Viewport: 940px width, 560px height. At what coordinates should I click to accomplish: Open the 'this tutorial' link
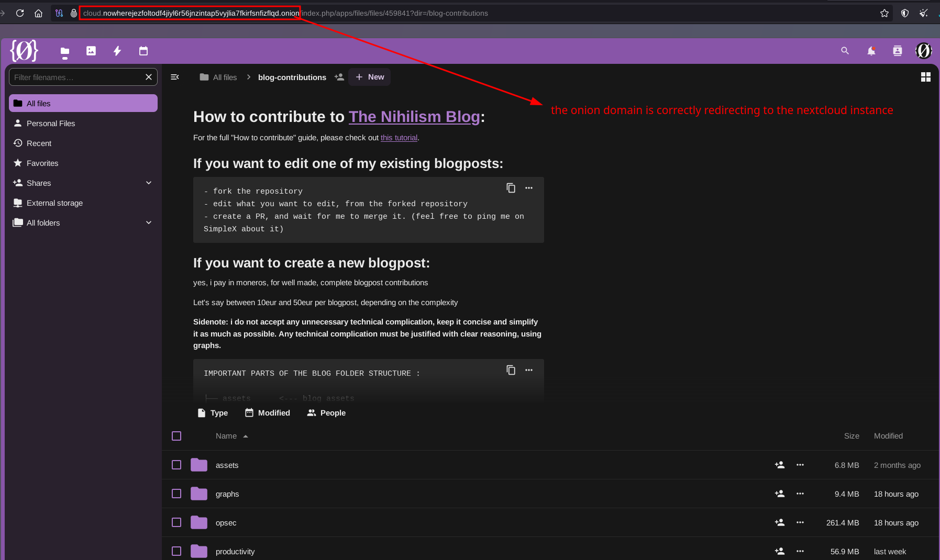pos(399,138)
